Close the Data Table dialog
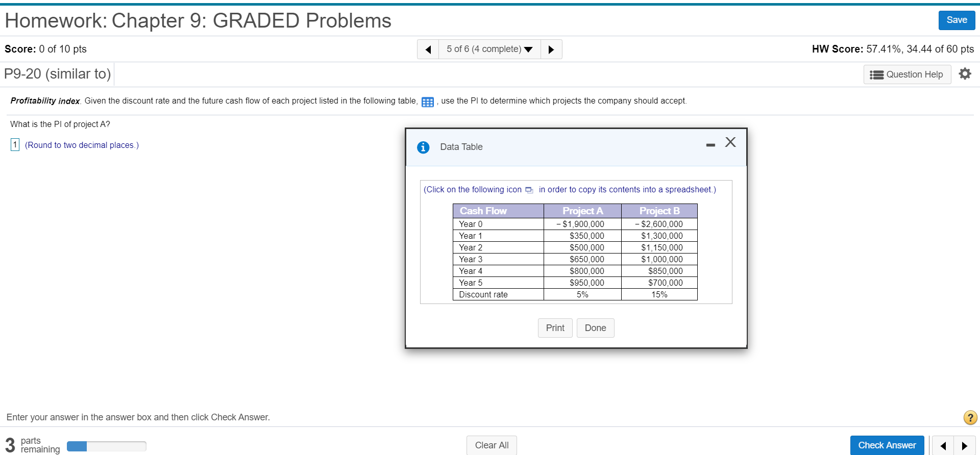 click(730, 142)
